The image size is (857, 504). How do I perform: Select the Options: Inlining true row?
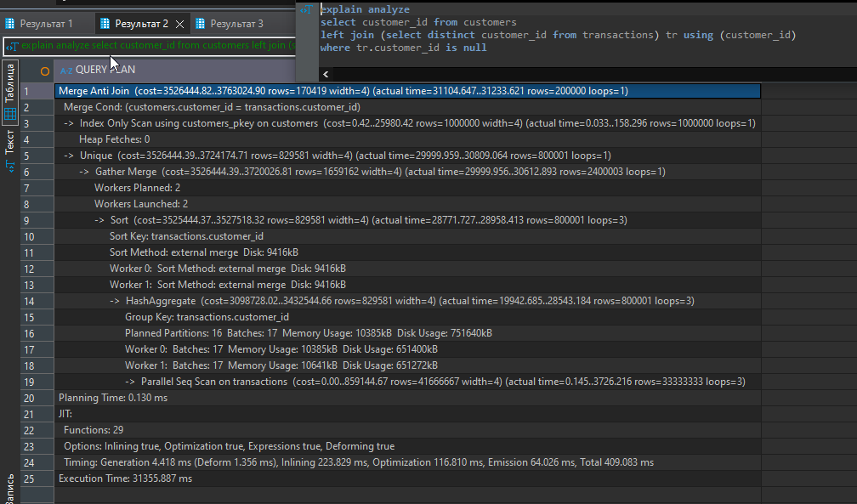(407, 446)
